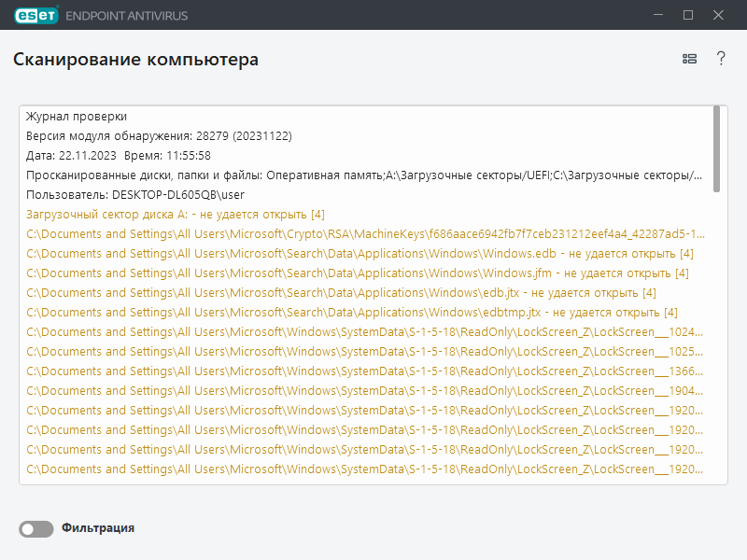Select the Журнал проверки log line
Screen dimensions: 747x560
pyautogui.click(x=77, y=117)
